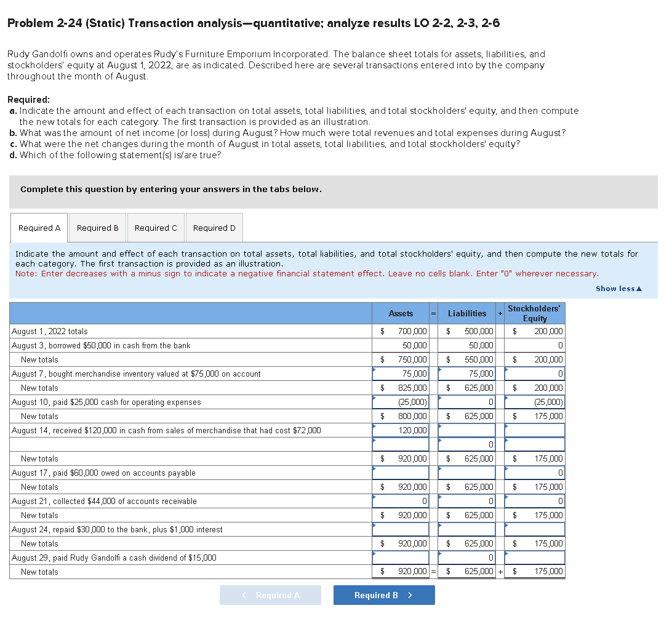Select the currently active Required A tab

pos(39,227)
